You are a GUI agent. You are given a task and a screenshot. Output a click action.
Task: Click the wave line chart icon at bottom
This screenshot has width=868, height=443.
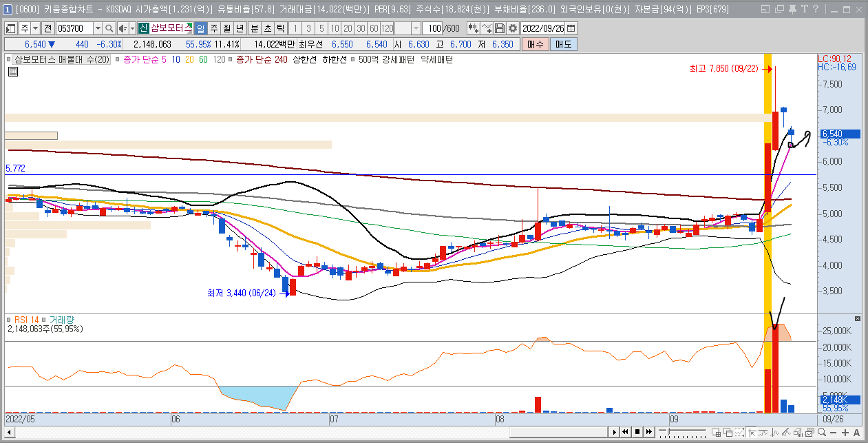tap(763, 433)
